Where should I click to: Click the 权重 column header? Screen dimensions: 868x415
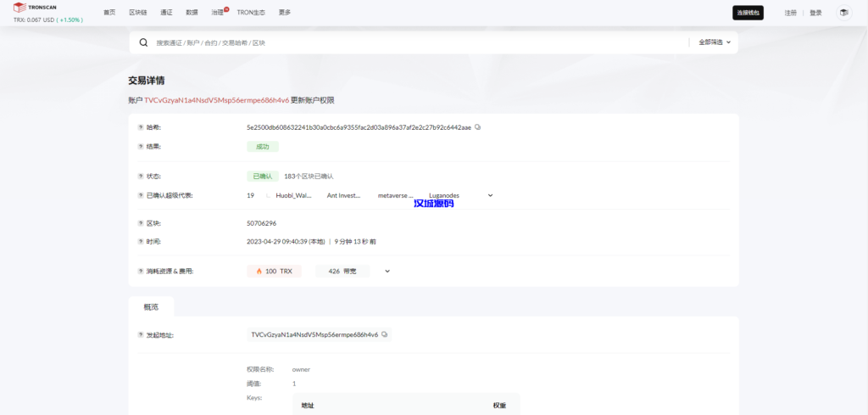point(499,406)
